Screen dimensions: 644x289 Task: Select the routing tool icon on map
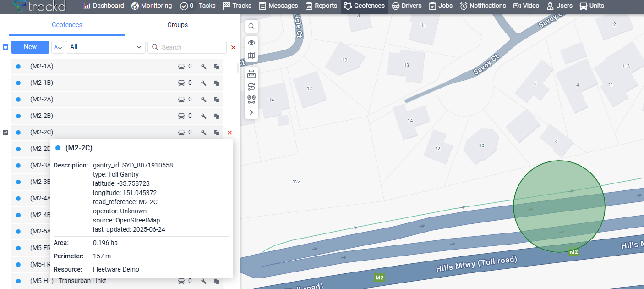tap(251, 87)
